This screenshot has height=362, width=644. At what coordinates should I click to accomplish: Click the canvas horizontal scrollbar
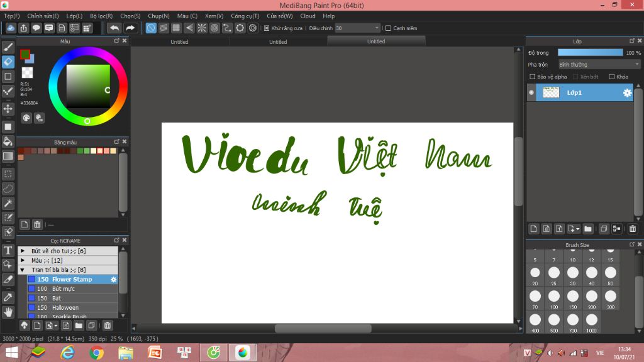coord(323,328)
